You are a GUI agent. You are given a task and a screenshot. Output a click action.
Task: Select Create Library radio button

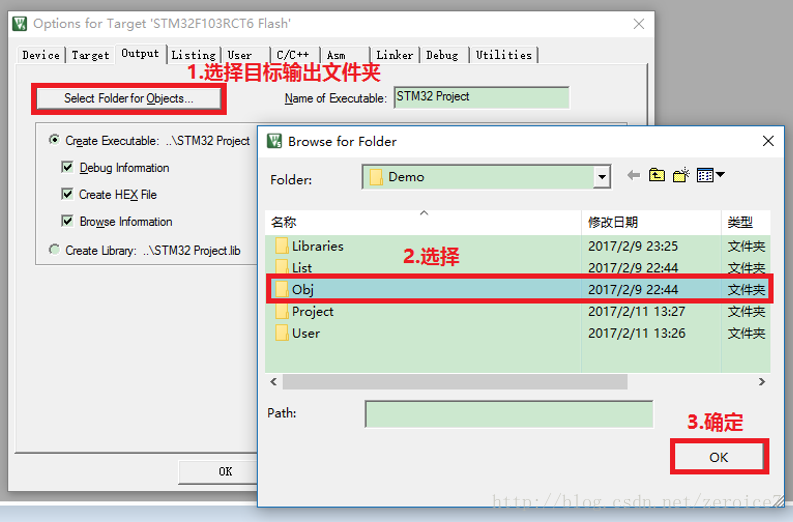coord(54,250)
